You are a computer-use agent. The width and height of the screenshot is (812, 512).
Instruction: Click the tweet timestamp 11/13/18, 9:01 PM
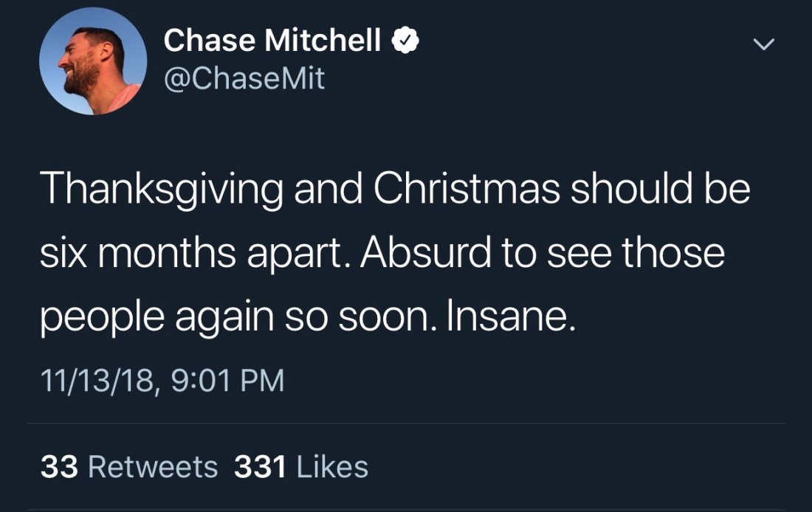click(x=162, y=381)
